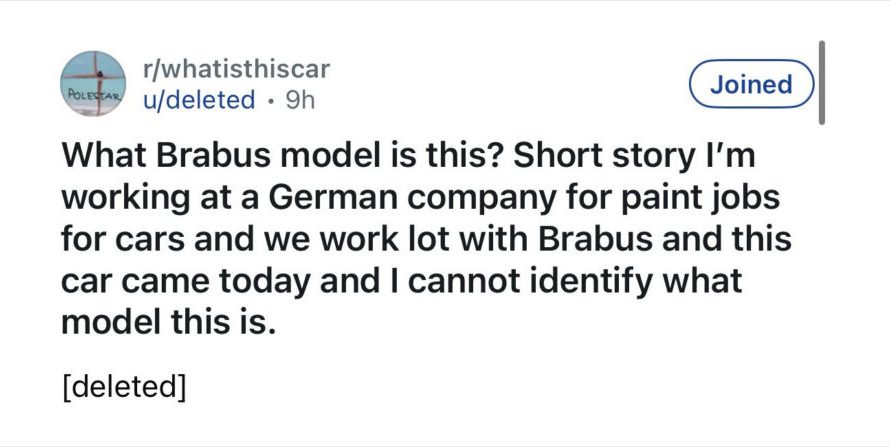Viewport: 890px width, 447px height.
Task: Open the Polestar subreddit avatar icon
Action: pos(93,85)
